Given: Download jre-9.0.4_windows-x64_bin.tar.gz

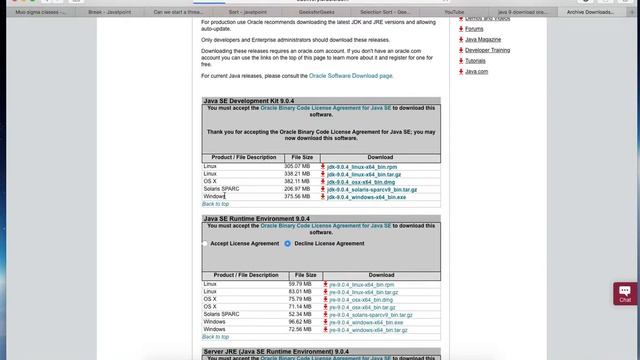Looking at the screenshot, I should [369, 330].
